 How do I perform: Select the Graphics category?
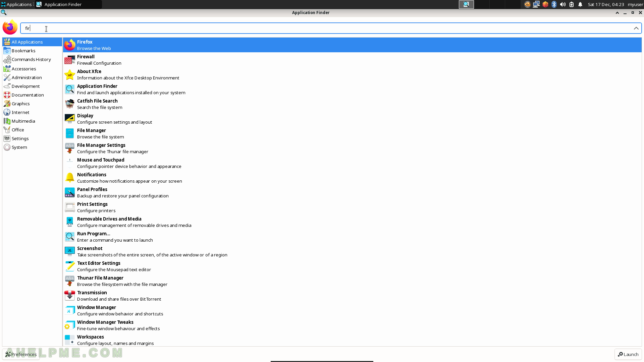tap(32, 104)
